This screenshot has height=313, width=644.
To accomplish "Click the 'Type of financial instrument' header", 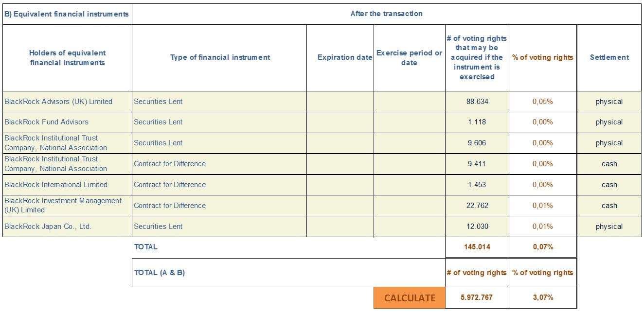I will tap(219, 57).
